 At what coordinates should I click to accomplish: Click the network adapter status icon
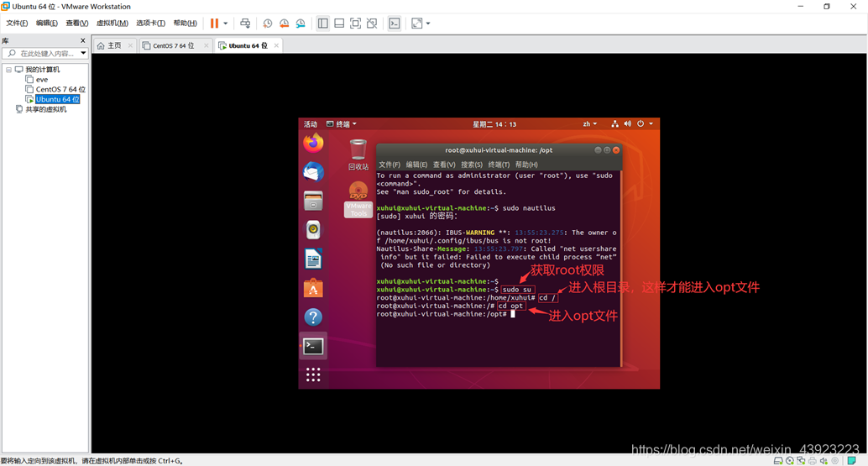tap(801, 460)
